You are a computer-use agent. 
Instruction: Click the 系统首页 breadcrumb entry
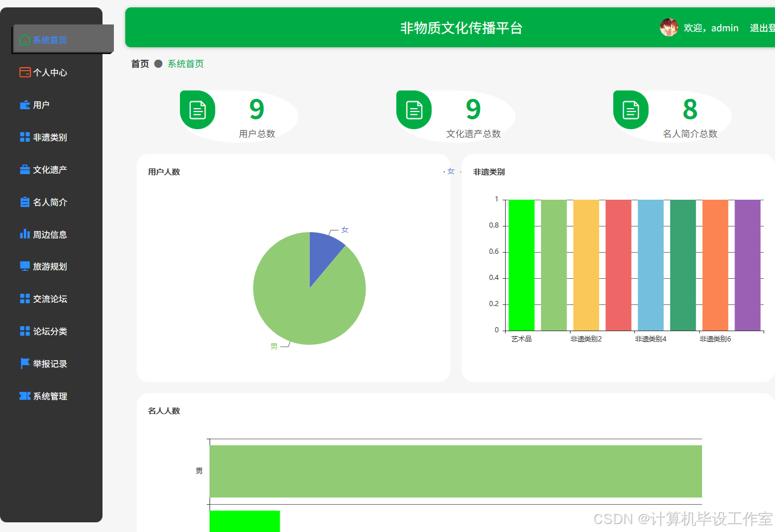point(186,64)
